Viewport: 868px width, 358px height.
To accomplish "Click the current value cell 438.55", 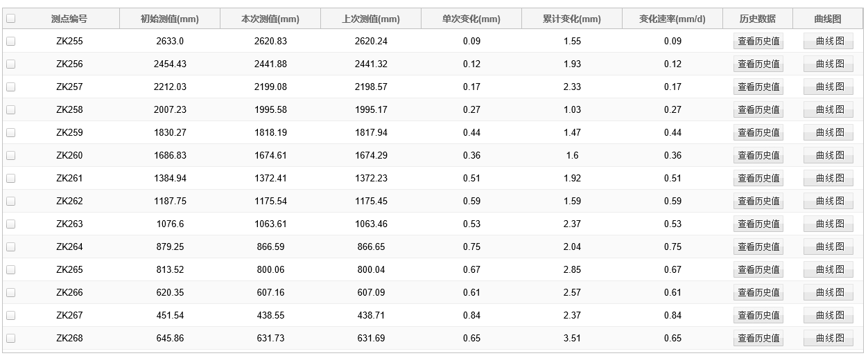I will 270,316.
